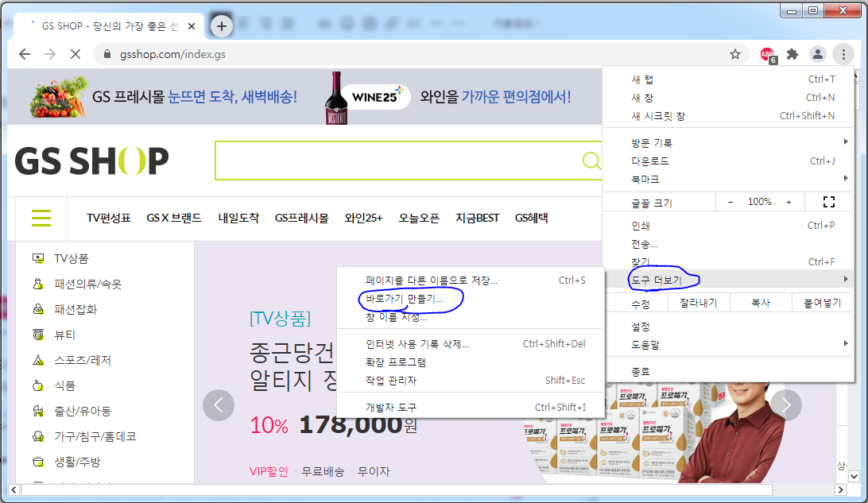
Task: Click 잘라내기 in the edit row
Action: coord(699,303)
